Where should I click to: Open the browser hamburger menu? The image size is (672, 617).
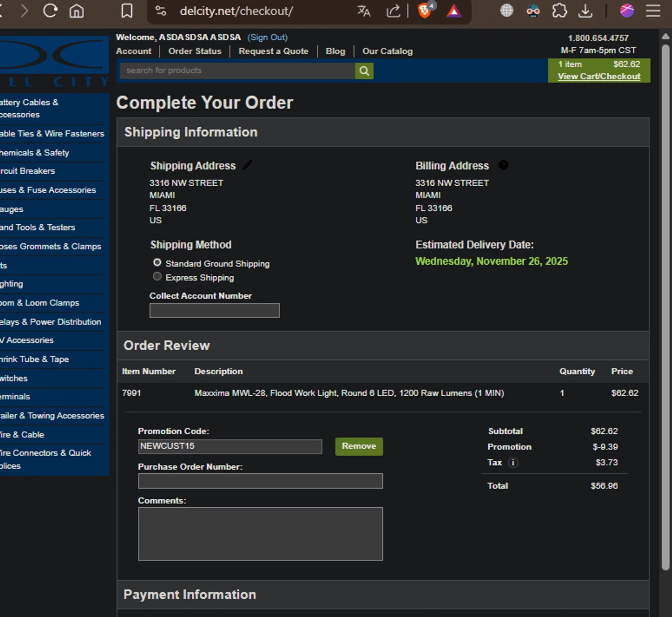[x=653, y=11]
